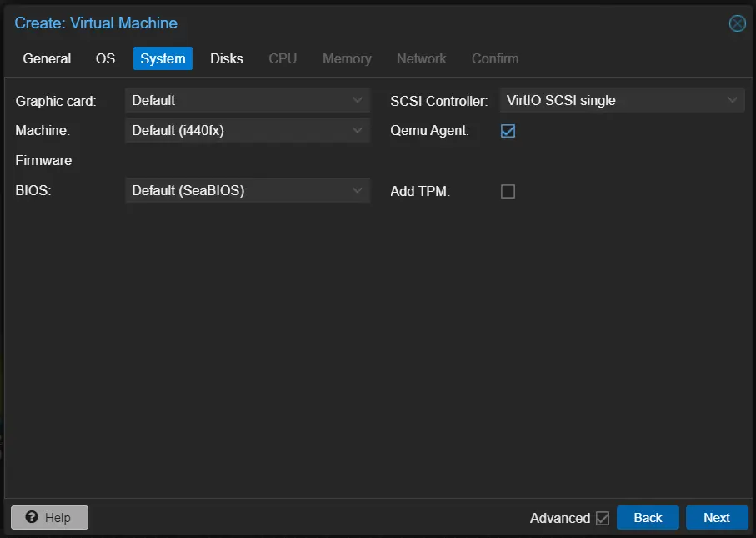Disable the Qemu Agent checkbox
Viewport: 756px width, 538px height.
click(x=508, y=130)
